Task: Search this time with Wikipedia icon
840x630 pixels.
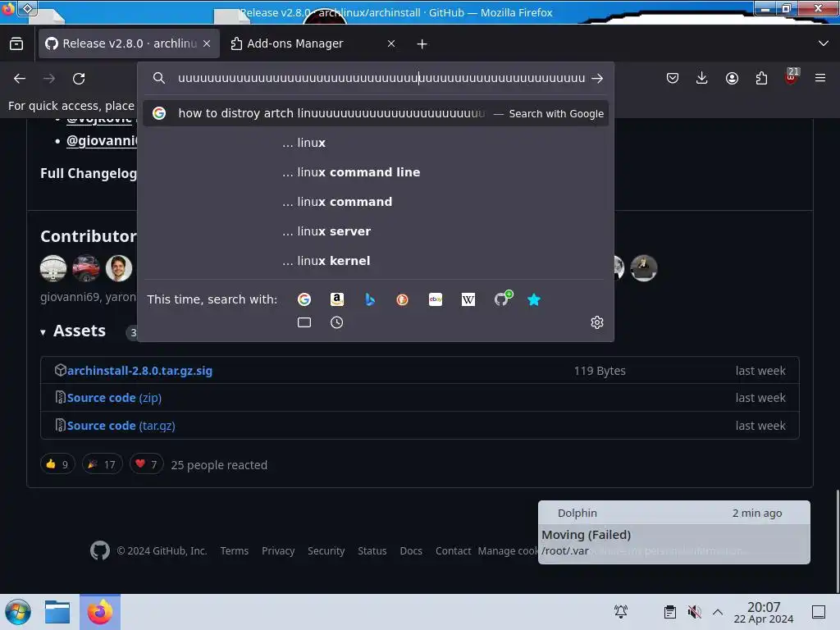Action: click(x=468, y=299)
